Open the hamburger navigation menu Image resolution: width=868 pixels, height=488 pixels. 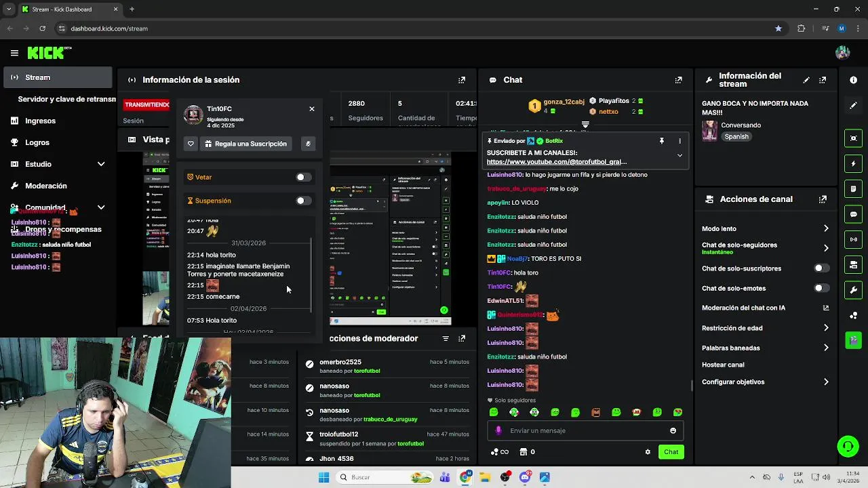[x=14, y=53]
